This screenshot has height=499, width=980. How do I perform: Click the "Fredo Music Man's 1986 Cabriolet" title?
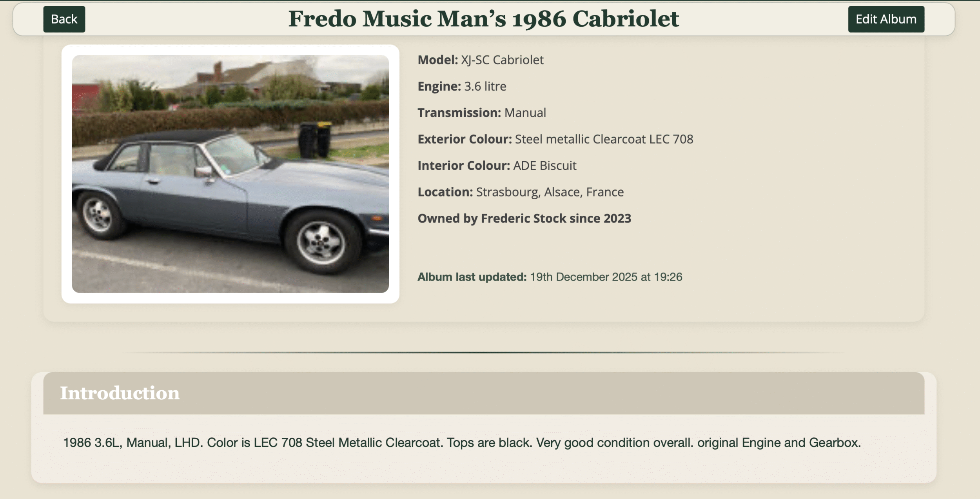pos(483,19)
